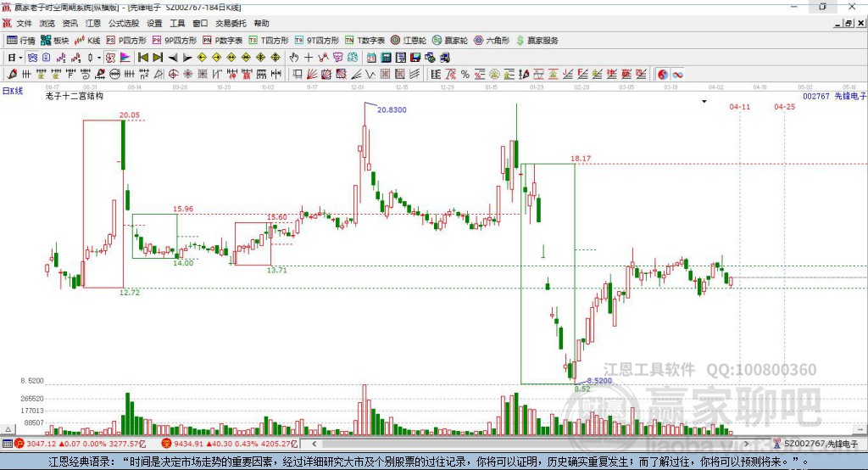Click the 沪 index status entry
Viewport: 868px width, 470px height.
81,444
